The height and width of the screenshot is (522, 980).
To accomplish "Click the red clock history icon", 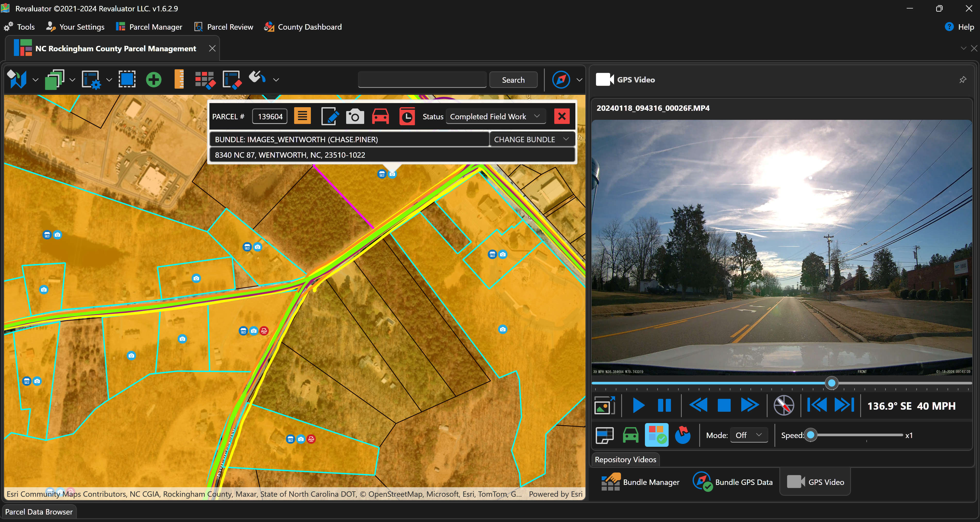I will pos(407,117).
